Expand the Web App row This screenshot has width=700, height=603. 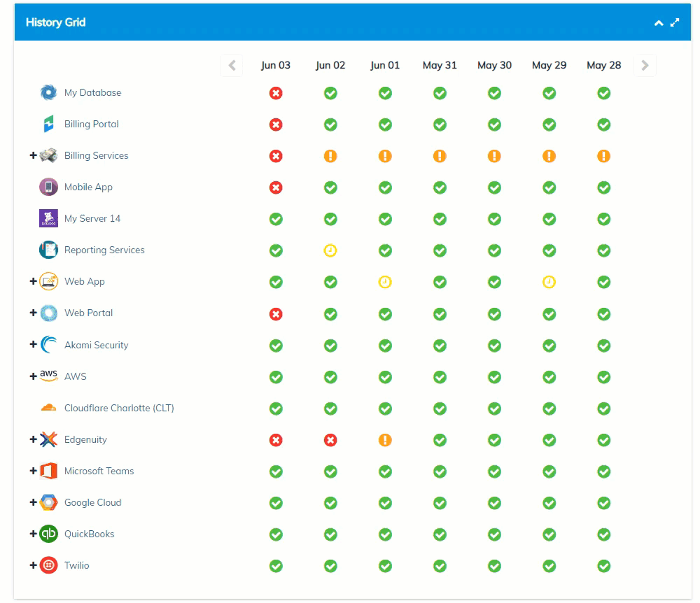[33, 281]
